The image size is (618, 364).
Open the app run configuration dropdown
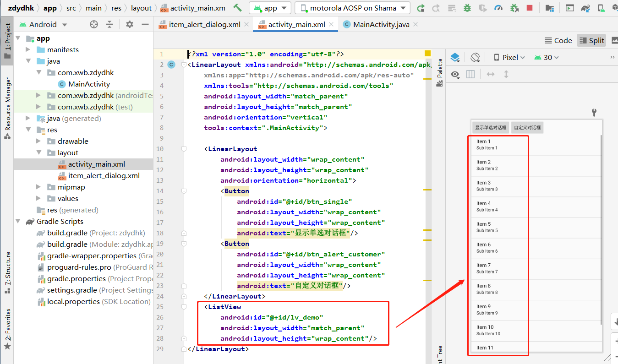point(270,8)
